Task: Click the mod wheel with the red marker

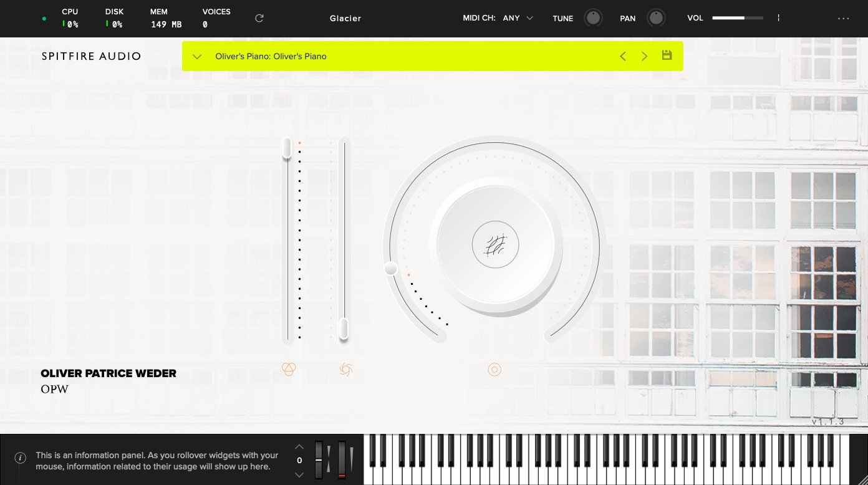Action: coord(342,460)
